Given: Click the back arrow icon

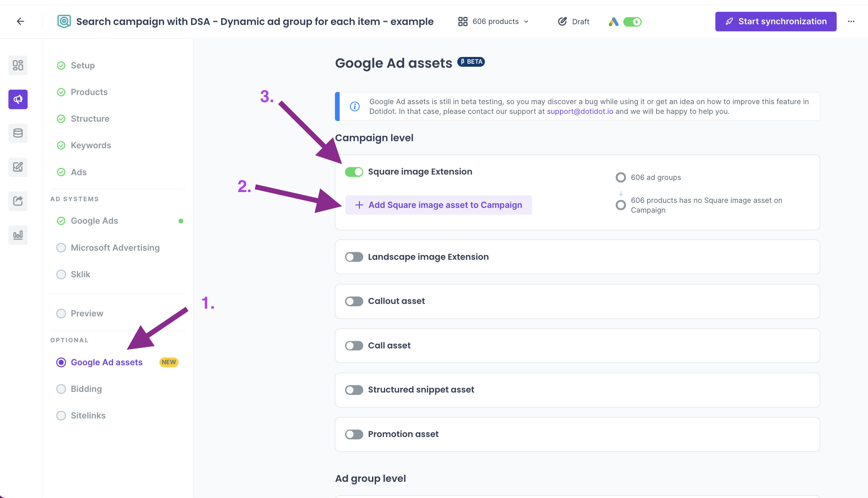Looking at the screenshot, I should coord(21,22).
